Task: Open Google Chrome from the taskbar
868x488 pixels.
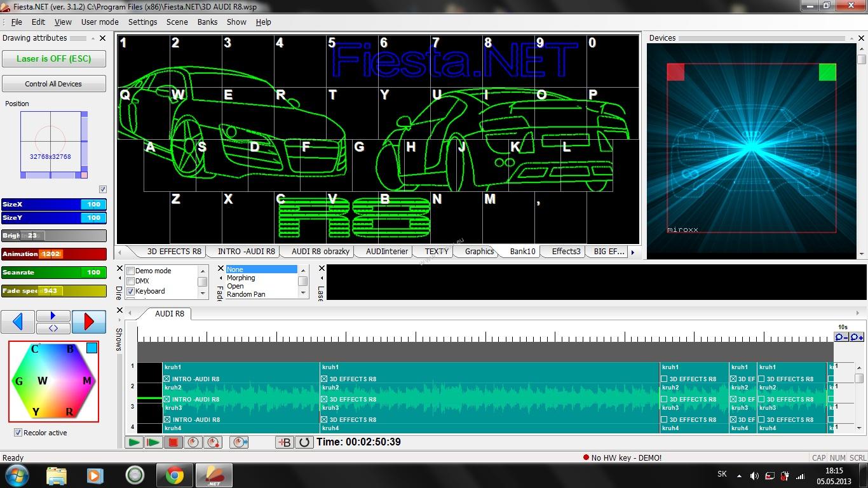Action: pyautogui.click(x=175, y=475)
